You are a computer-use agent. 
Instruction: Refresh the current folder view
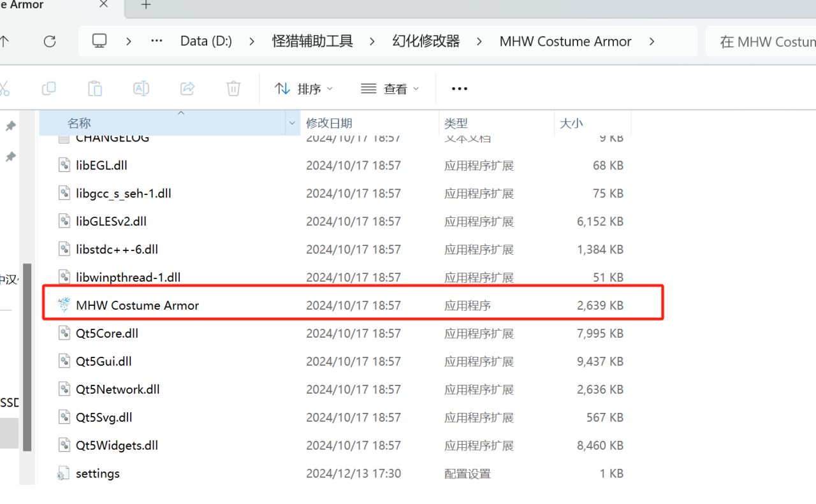tap(50, 41)
